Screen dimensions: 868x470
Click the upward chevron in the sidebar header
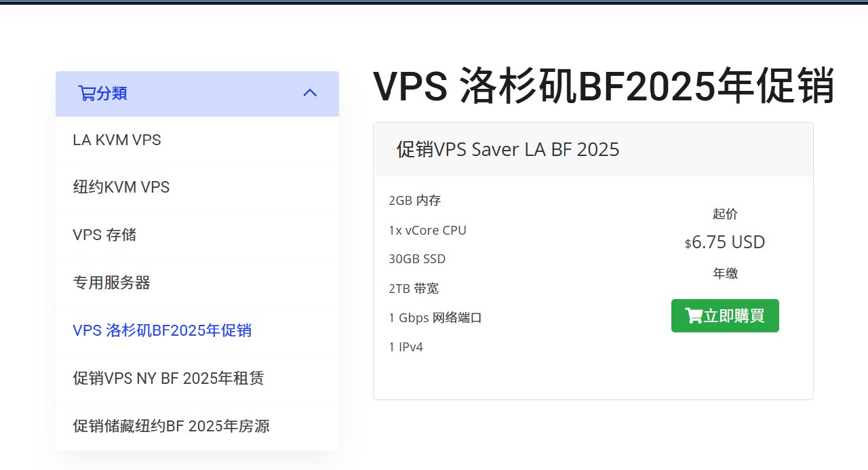311,93
